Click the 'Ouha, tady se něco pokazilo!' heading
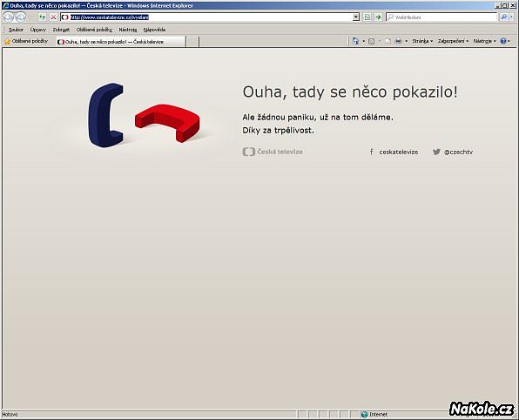Viewport: 519px width, 420px height. tap(350, 91)
